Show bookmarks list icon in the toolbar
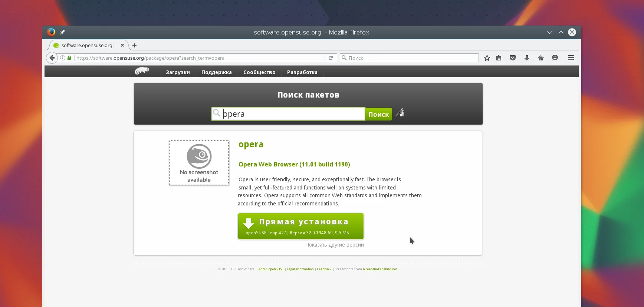The image size is (644, 307). [x=499, y=58]
